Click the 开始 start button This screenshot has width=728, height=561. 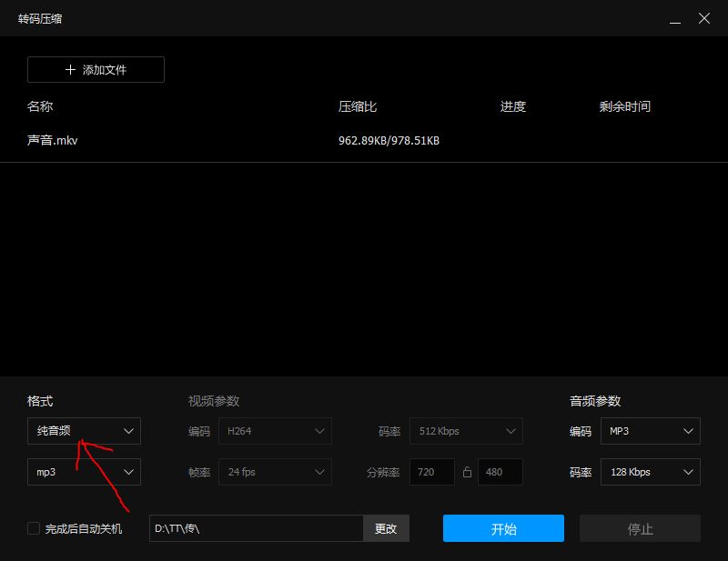click(x=502, y=528)
